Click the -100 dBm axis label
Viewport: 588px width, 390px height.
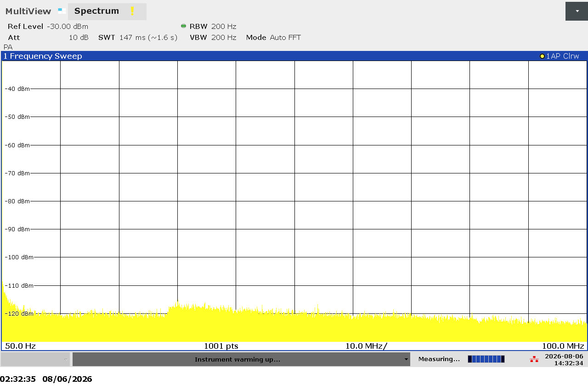pos(19,257)
